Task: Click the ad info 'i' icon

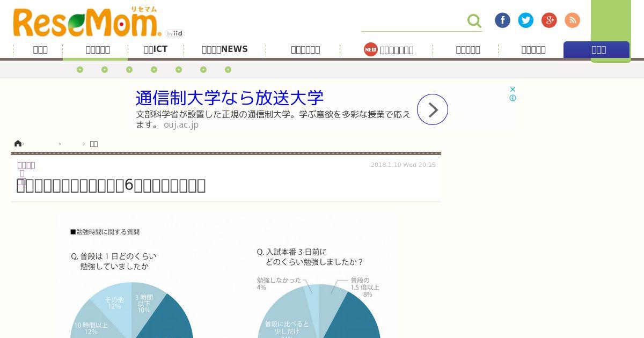Action: (513, 98)
